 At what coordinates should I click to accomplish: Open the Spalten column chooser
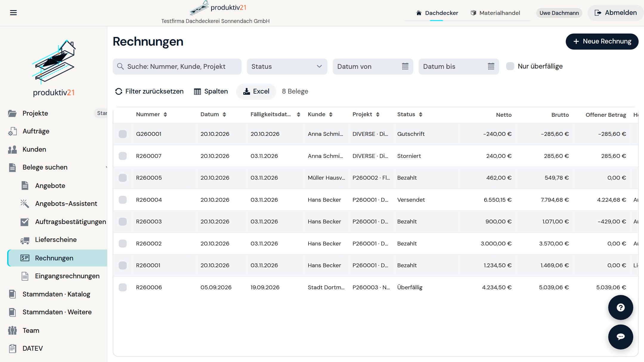(x=211, y=91)
